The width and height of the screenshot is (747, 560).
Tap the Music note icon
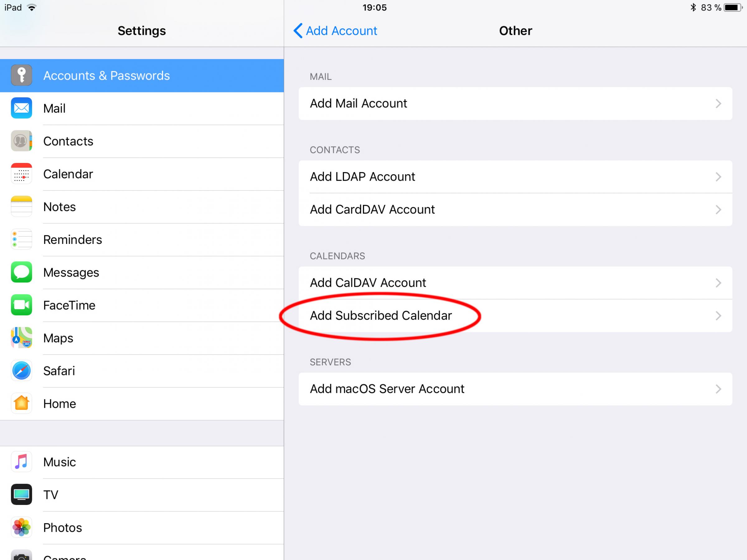pos(21,461)
